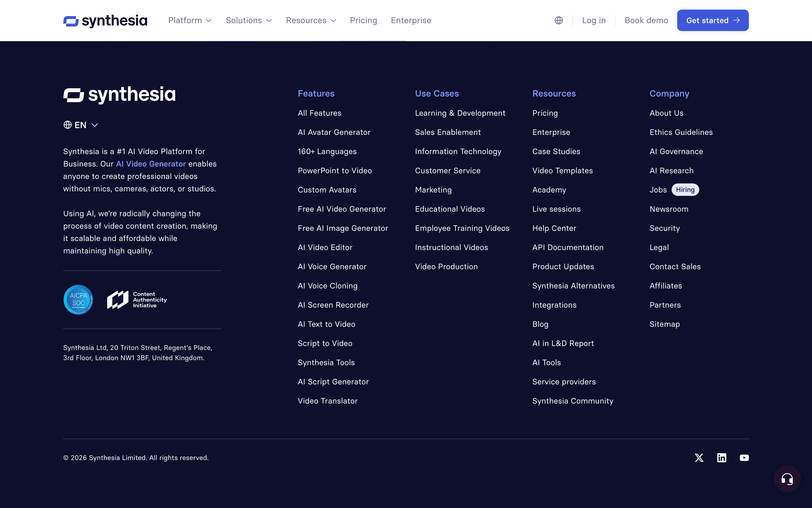The height and width of the screenshot is (508, 812).
Task: Open the Help Center link
Action: pyautogui.click(x=554, y=228)
